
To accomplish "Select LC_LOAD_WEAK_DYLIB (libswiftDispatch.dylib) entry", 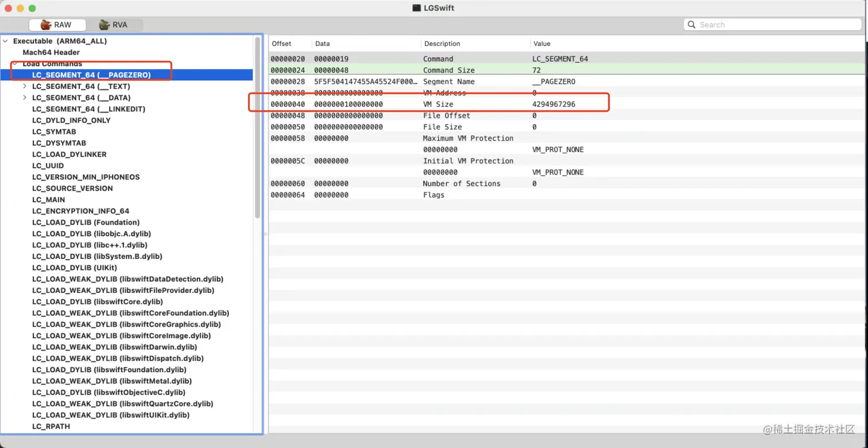I will [x=118, y=358].
